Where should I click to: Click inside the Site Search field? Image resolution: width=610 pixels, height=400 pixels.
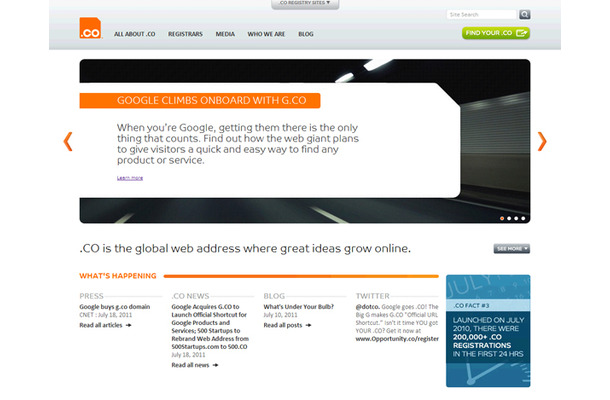(x=482, y=14)
